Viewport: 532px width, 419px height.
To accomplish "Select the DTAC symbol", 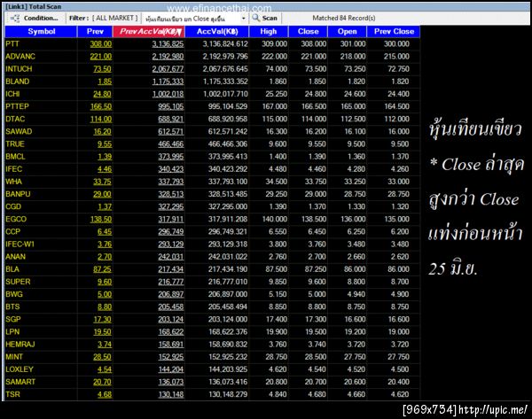I will pos(15,120).
